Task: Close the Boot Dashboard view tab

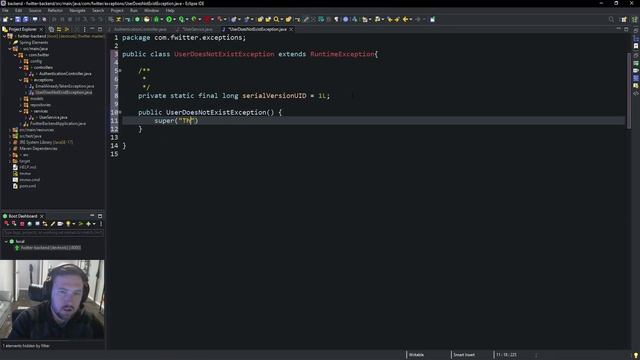Action: [42, 216]
